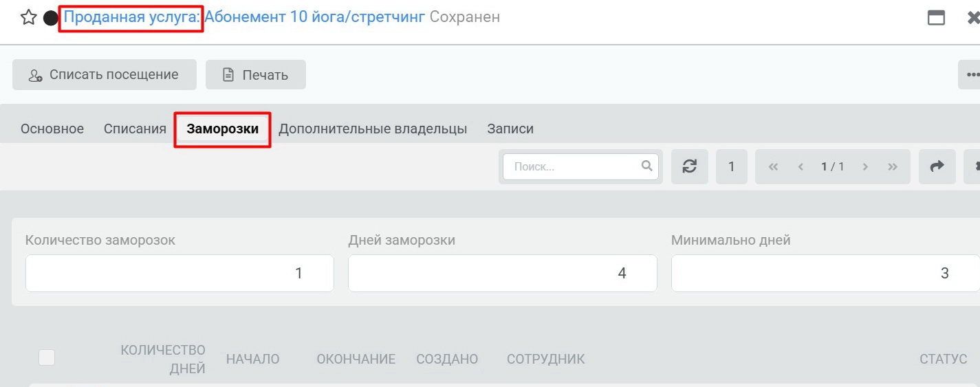Select the 'Заморозки' tab
The image size is (980, 387).
223,129
